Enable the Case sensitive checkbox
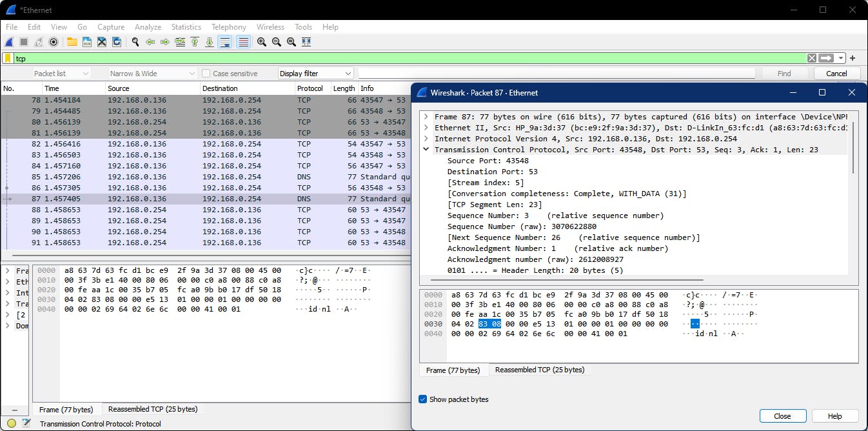 [206, 74]
